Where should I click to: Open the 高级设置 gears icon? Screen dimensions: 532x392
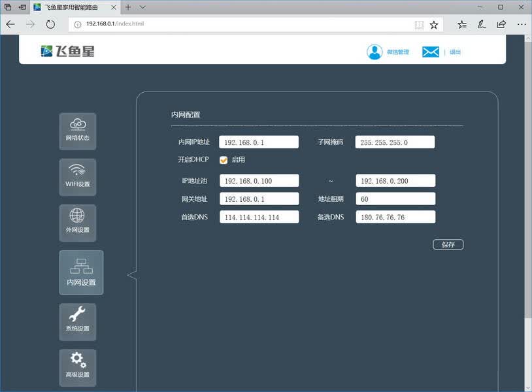(78, 368)
